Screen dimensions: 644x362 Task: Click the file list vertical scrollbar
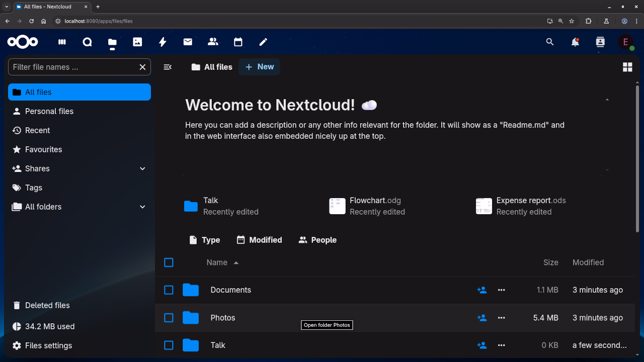638,158
